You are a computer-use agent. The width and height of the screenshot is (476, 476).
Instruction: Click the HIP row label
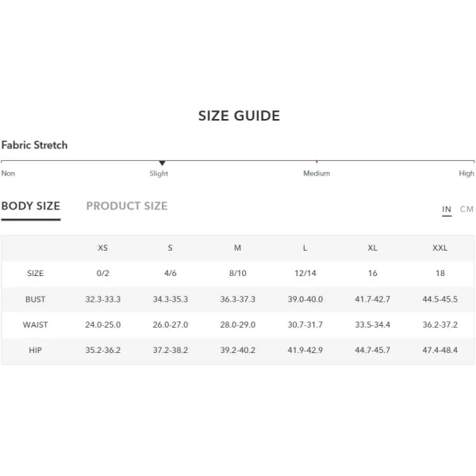35,351
